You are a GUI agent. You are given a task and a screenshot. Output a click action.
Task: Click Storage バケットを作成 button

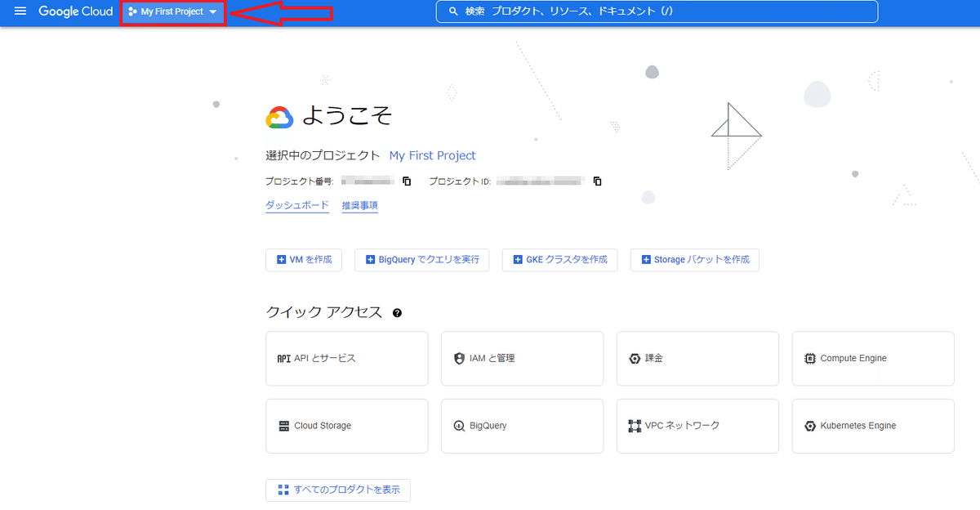click(x=695, y=260)
